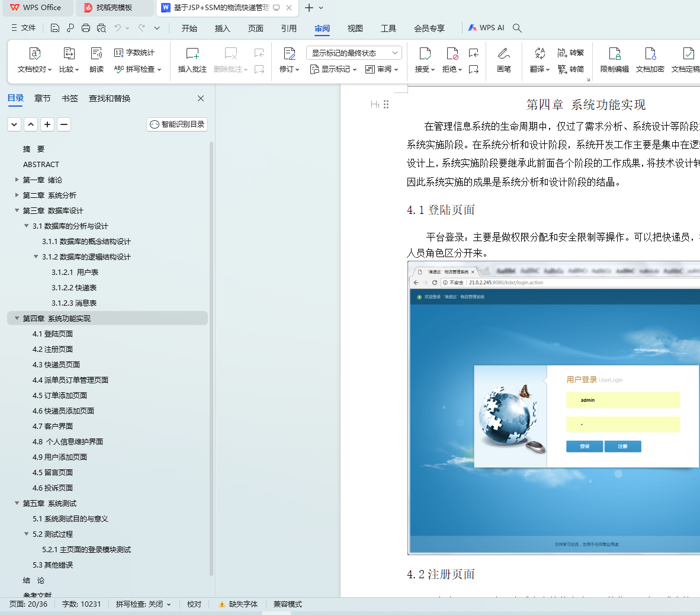Viewport: 700px width, 615px height.
Task: Click the 拒绝 reject changes icon
Action: 452,54
